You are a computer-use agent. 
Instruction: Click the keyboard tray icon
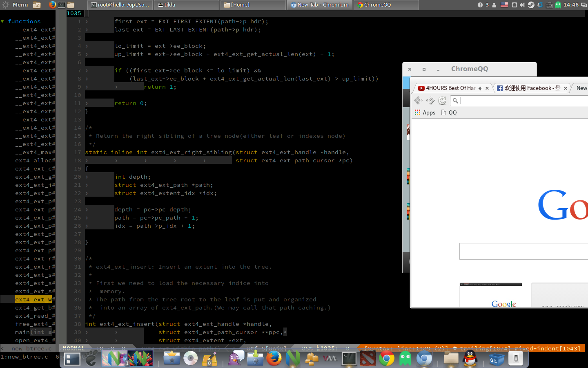coord(549,5)
